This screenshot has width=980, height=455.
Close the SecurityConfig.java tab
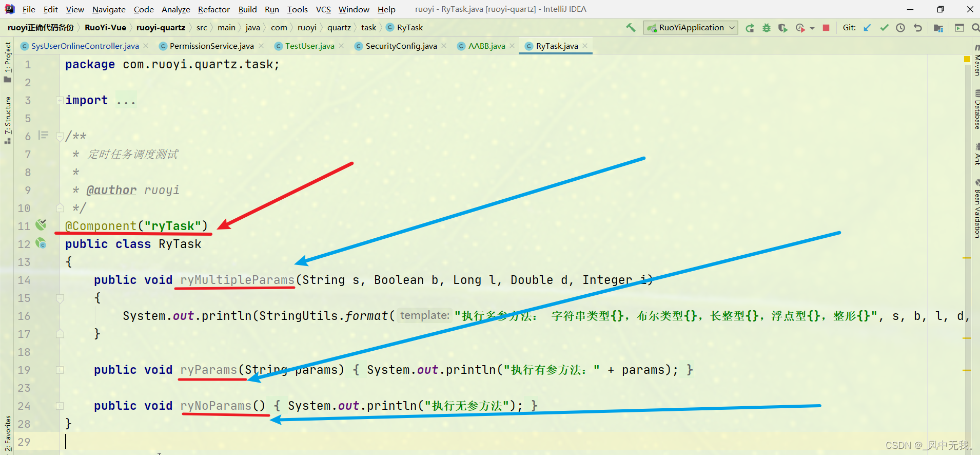[444, 46]
